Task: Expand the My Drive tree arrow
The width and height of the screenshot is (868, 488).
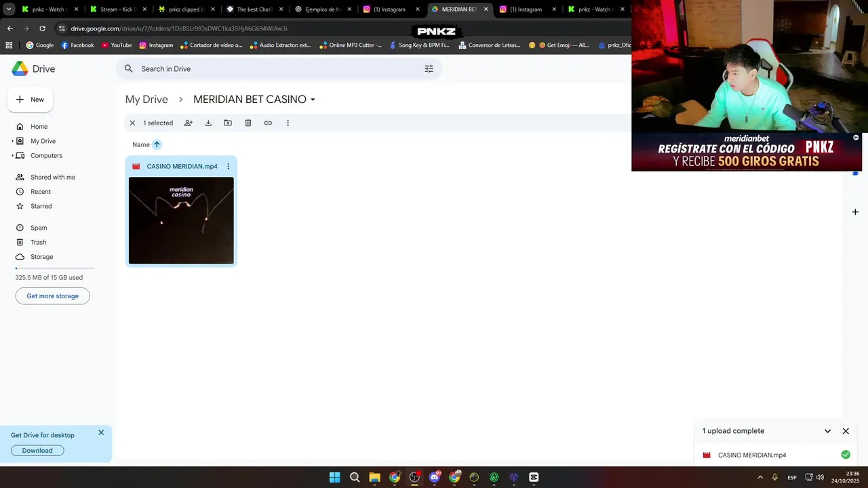Action: pyautogui.click(x=12, y=141)
